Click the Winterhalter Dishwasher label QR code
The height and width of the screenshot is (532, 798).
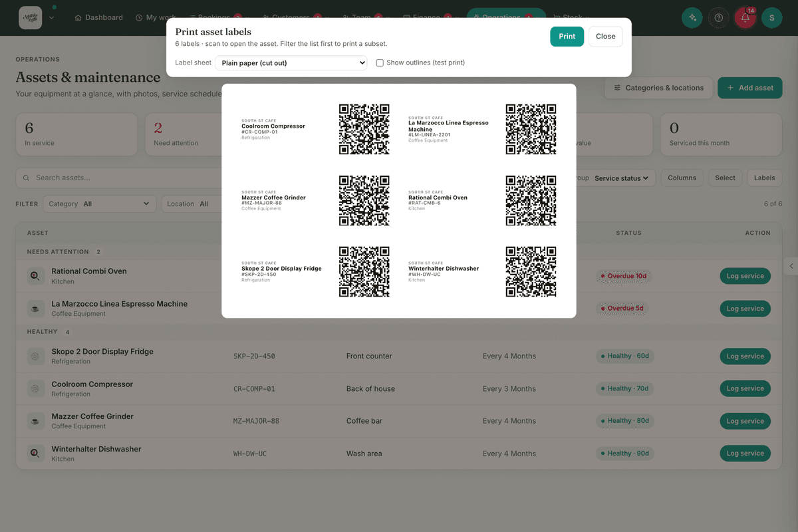(531, 271)
